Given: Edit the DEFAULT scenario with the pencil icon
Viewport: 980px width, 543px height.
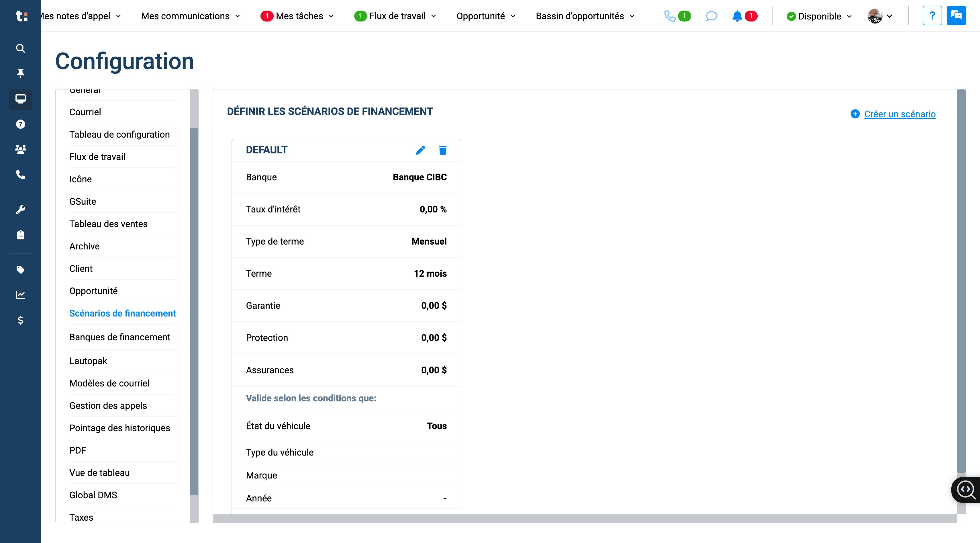Looking at the screenshot, I should coord(420,150).
